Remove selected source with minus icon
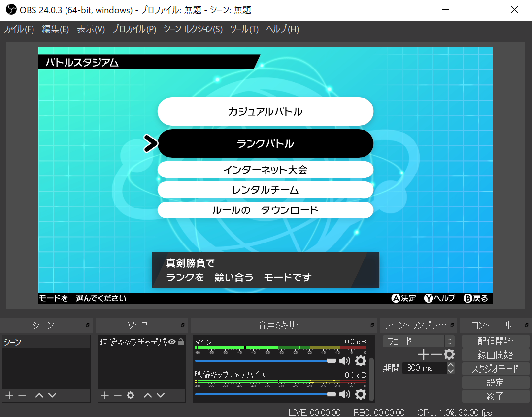532x417 pixels. (x=118, y=395)
